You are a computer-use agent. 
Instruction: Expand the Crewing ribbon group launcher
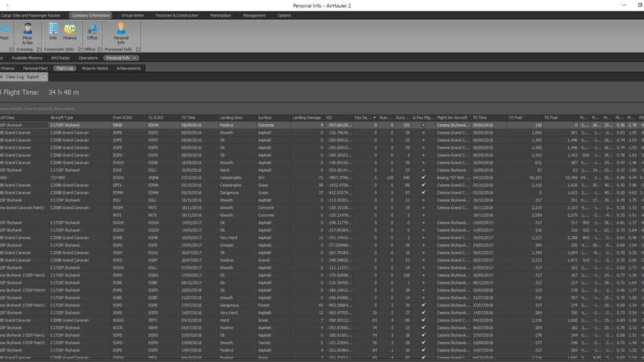click(x=39, y=49)
